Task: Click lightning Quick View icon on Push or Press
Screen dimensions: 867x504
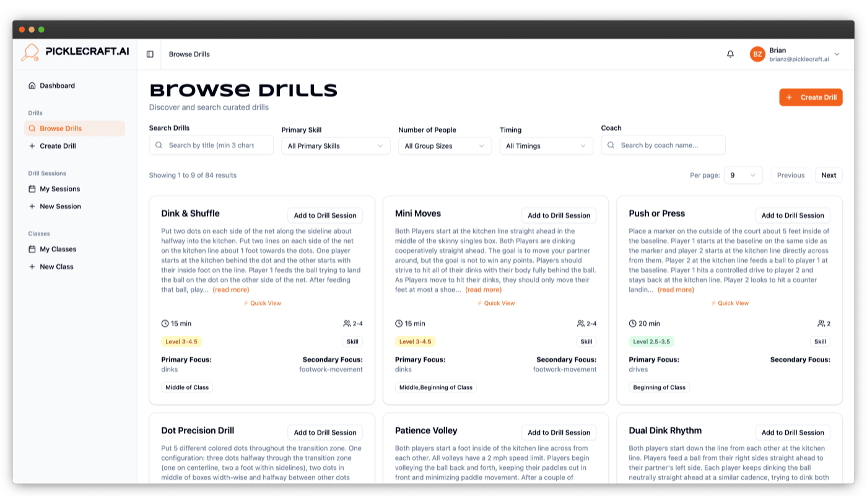Action: pos(713,303)
